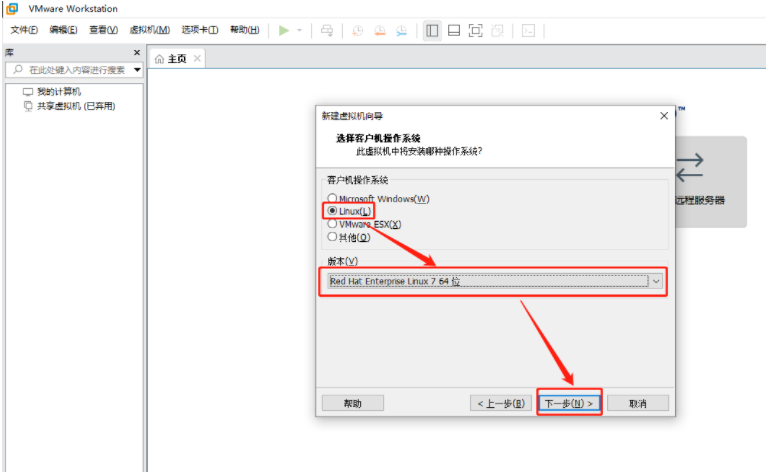768x476 pixels.
Task: Switch to the 主页 tab
Action: click(177, 59)
